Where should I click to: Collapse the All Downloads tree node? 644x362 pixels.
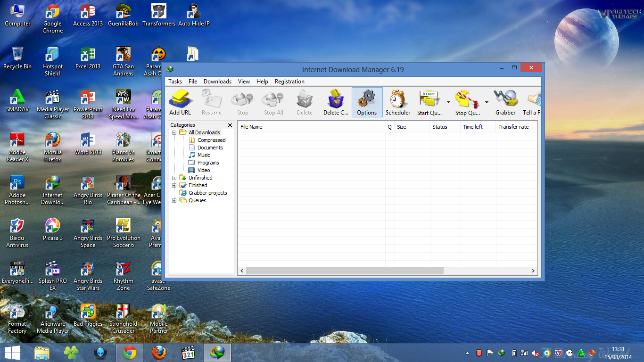[x=174, y=132]
